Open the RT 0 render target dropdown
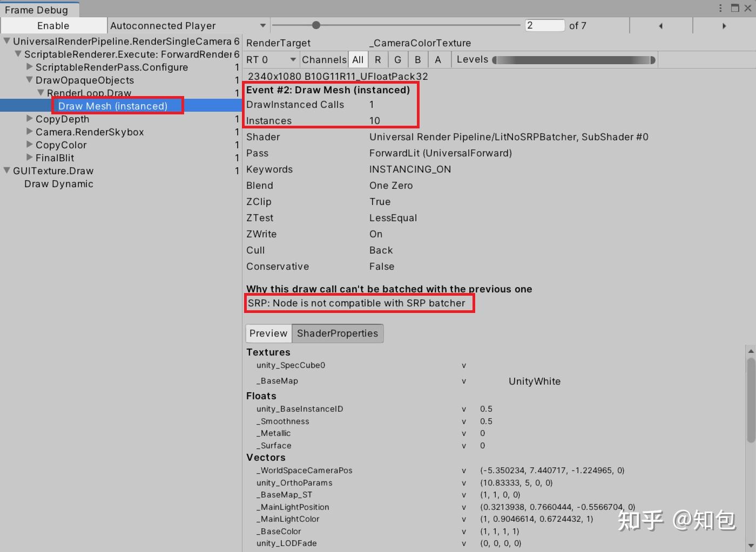756x552 pixels. pyautogui.click(x=270, y=59)
